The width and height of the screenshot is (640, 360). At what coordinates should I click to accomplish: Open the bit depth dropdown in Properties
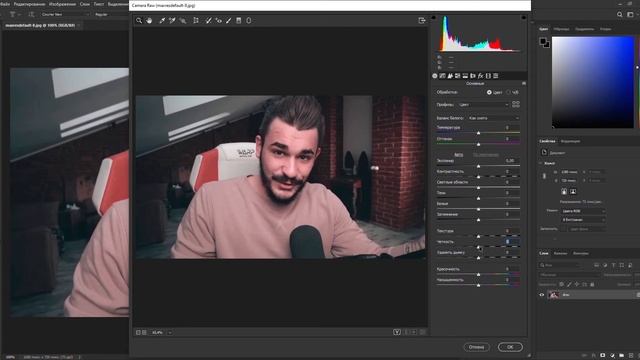(x=583, y=220)
